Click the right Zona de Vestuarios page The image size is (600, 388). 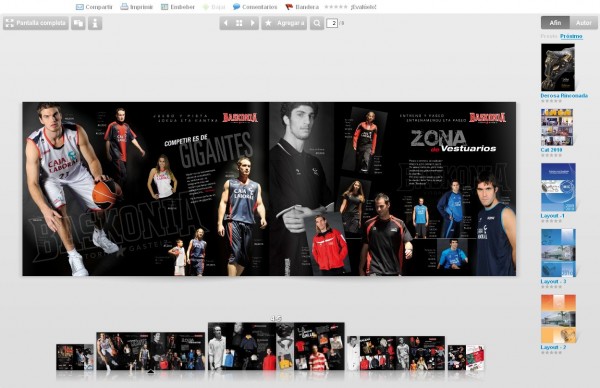tap(393, 189)
